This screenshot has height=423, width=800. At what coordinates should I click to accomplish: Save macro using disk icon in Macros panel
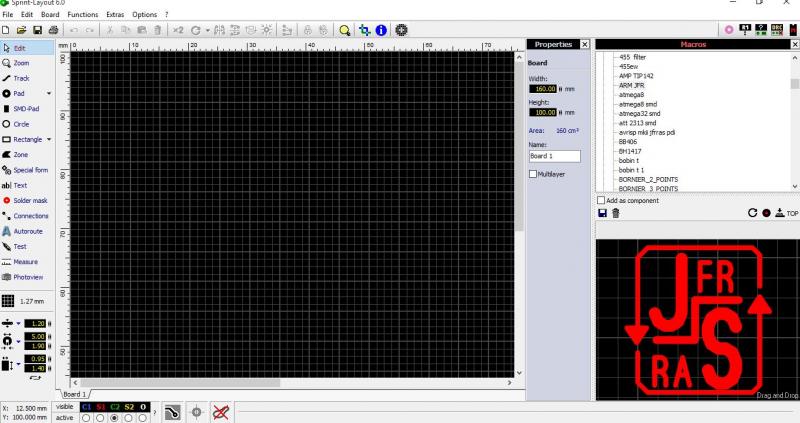(x=603, y=213)
